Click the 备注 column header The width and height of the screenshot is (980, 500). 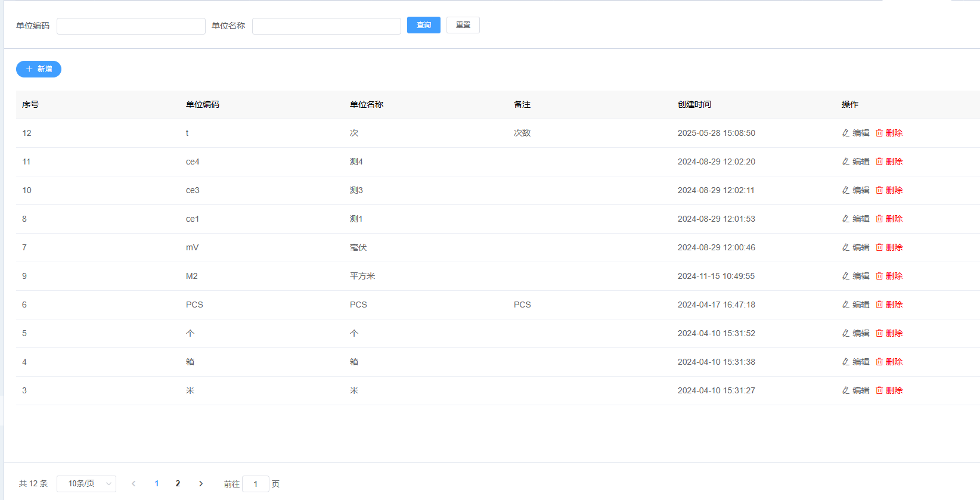coord(522,104)
